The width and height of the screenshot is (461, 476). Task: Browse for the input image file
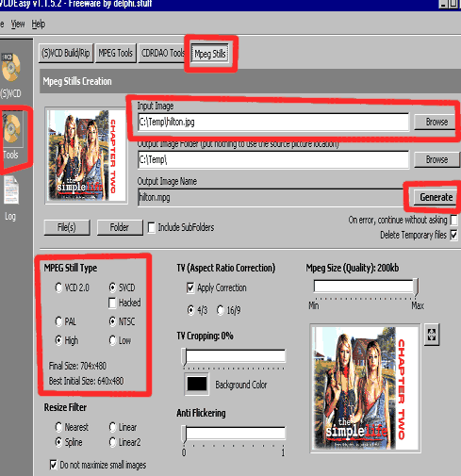point(436,122)
